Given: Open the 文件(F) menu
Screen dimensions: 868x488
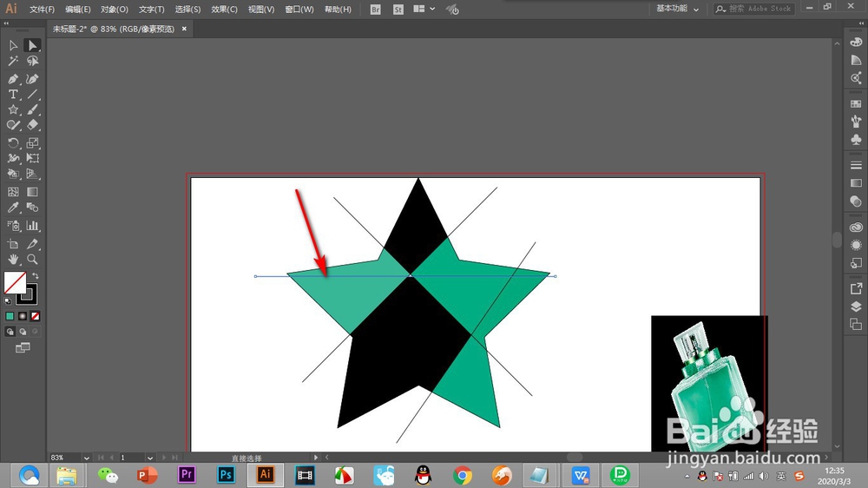Looking at the screenshot, I should tap(42, 10).
